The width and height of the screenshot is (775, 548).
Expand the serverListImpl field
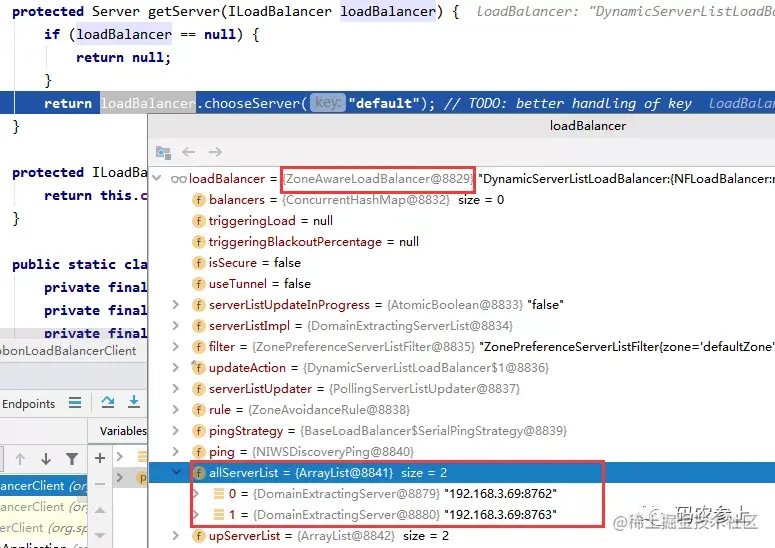tap(175, 326)
